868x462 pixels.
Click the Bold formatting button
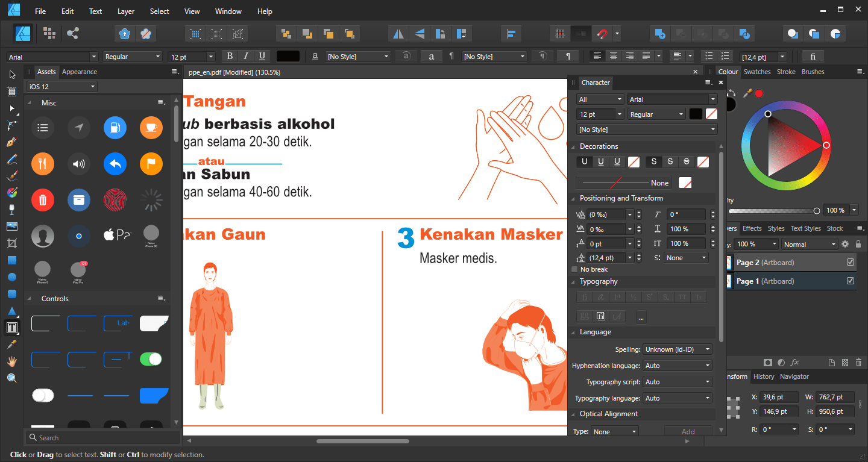[229, 56]
